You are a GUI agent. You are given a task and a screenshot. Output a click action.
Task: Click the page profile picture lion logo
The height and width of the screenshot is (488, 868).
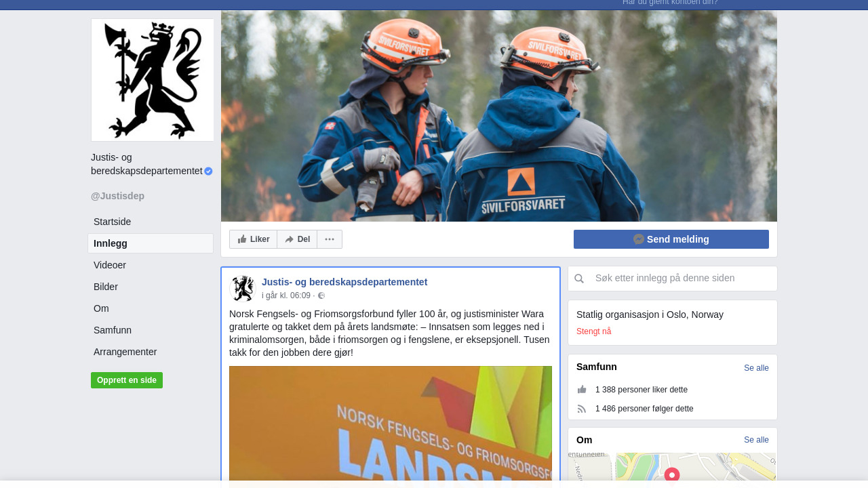[x=153, y=80]
